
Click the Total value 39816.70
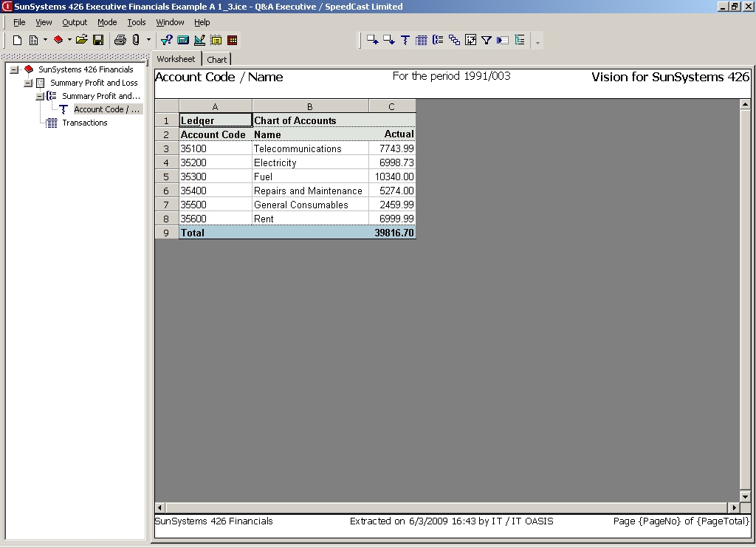pyautogui.click(x=392, y=233)
